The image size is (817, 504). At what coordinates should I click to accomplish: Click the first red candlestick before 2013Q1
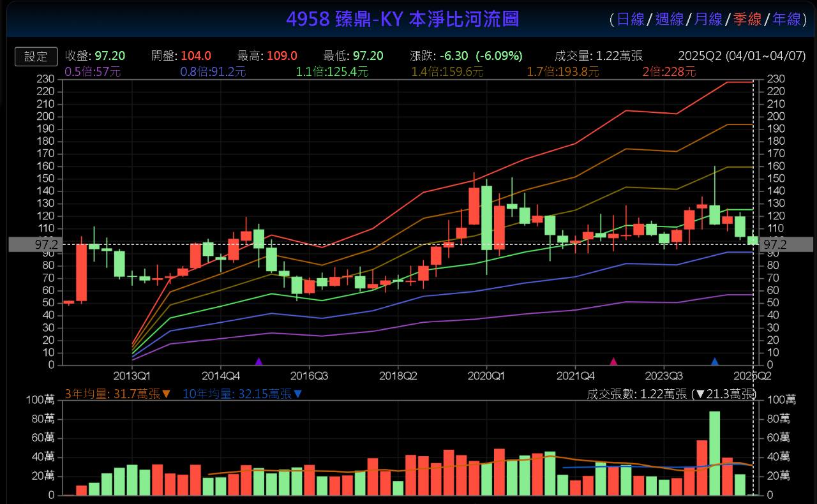click(x=68, y=302)
